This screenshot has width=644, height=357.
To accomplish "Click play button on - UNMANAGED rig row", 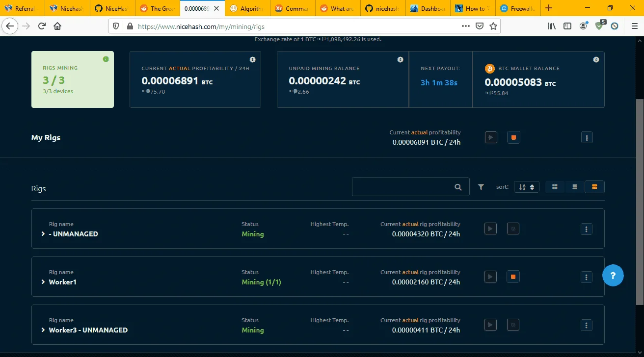I will pos(491,229).
